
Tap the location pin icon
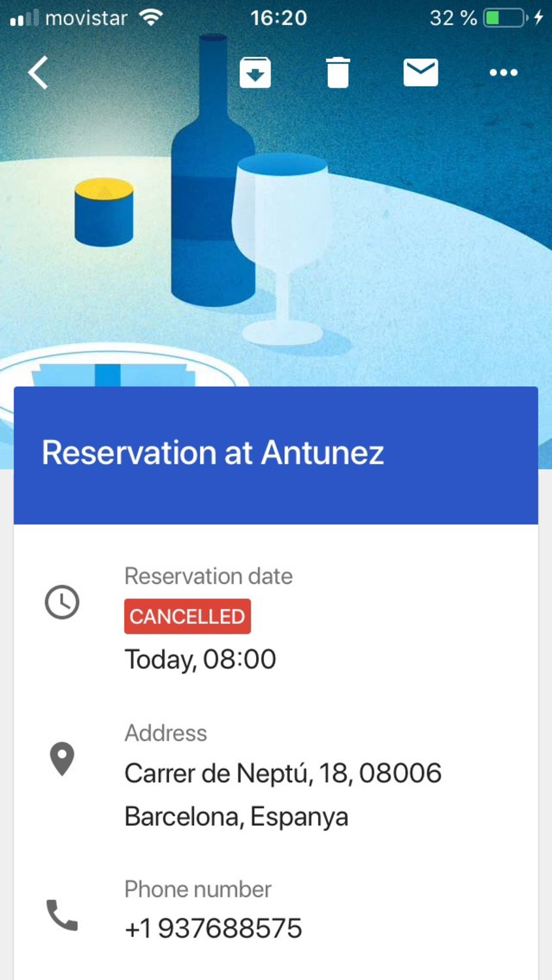[x=62, y=759]
